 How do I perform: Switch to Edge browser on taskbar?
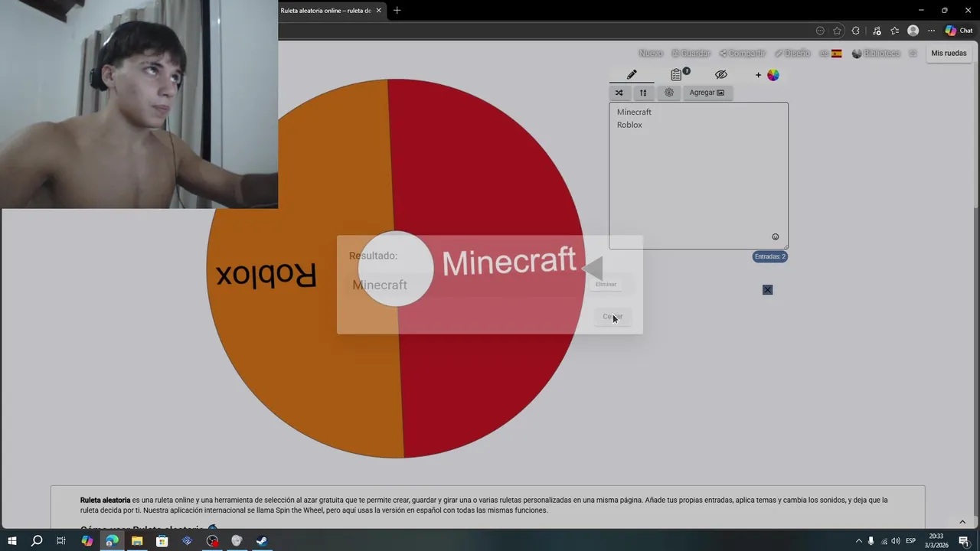[x=113, y=541]
